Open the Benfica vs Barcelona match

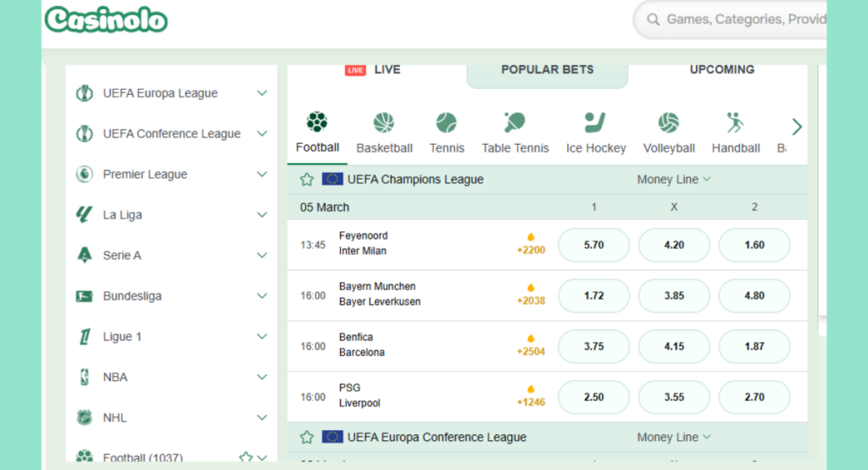[x=361, y=345]
